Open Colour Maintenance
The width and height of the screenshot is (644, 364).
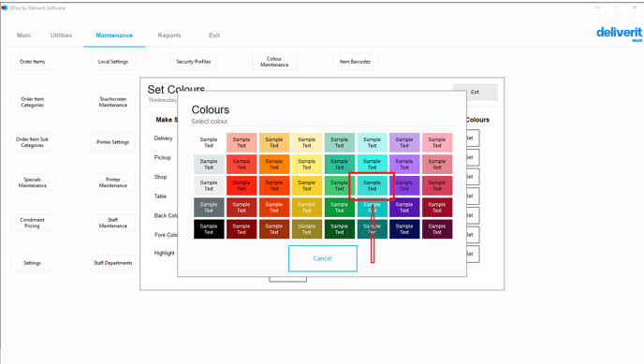(x=274, y=62)
